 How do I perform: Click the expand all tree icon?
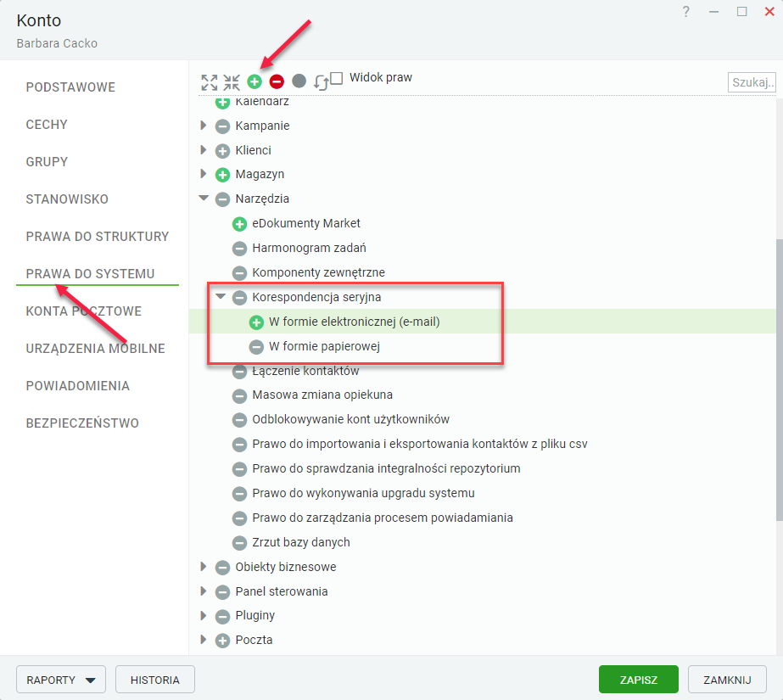pyautogui.click(x=210, y=82)
